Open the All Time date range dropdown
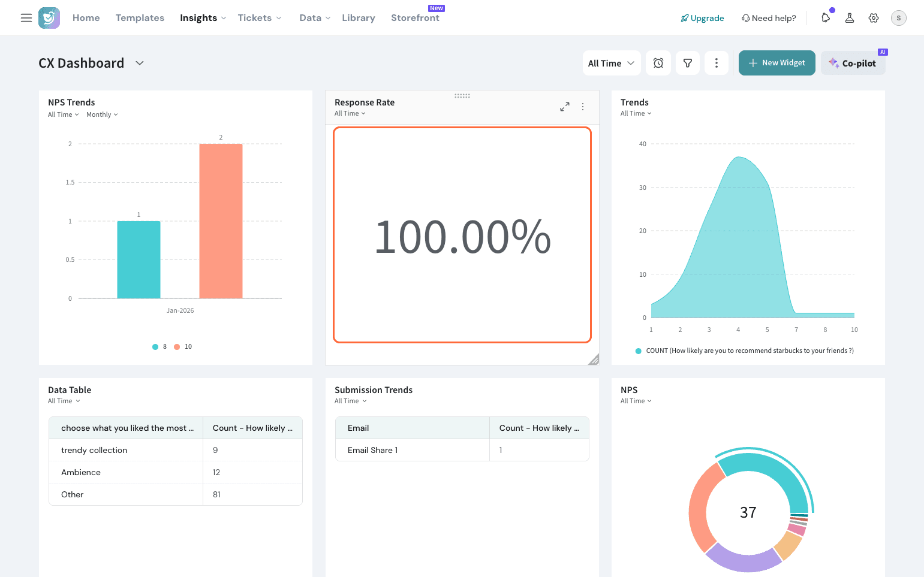 coord(611,63)
